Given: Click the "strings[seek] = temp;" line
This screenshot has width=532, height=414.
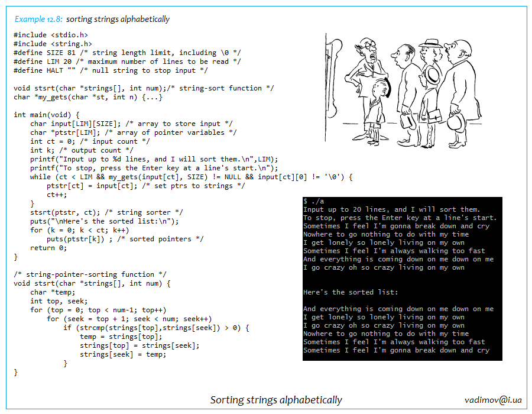Looking at the screenshot, I should coord(123,354).
